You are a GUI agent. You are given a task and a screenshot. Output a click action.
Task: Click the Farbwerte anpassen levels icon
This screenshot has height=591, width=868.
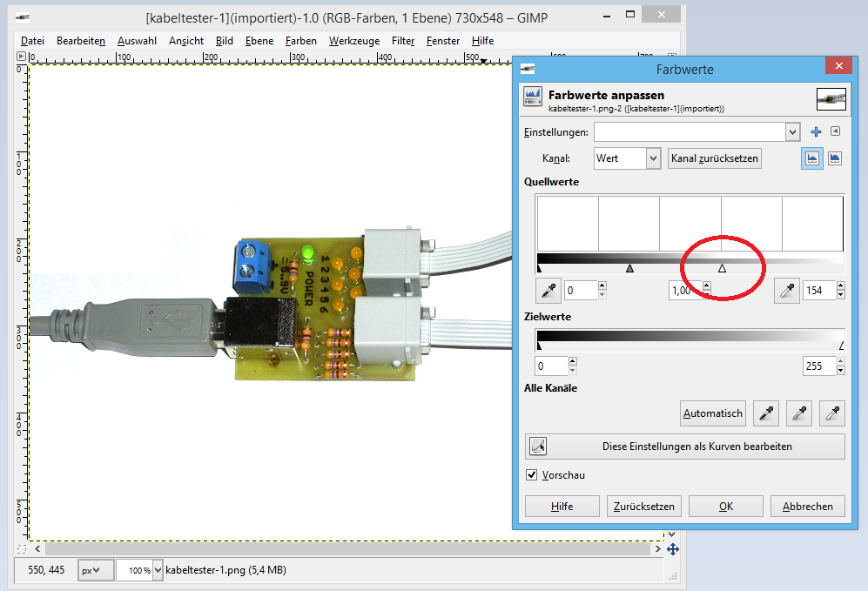533,97
